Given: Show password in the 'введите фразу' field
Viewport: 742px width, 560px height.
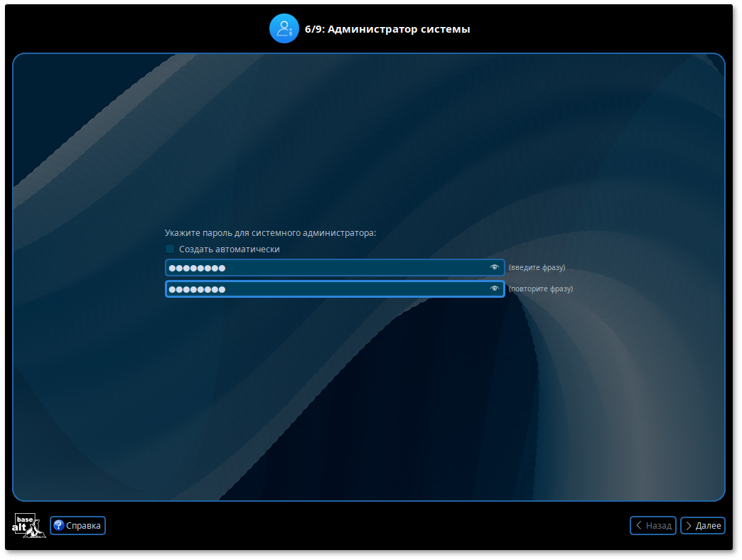Looking at the screenshot, I should (x=495, y=267).
